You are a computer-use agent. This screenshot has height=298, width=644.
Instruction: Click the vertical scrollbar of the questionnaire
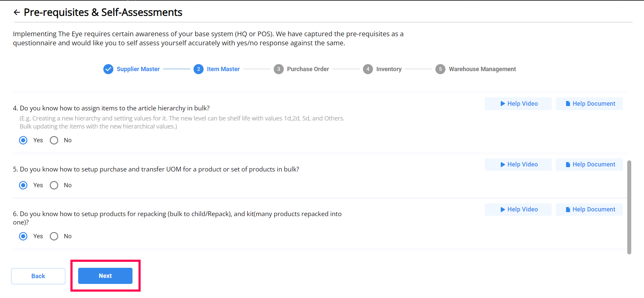tap(629, 207)
